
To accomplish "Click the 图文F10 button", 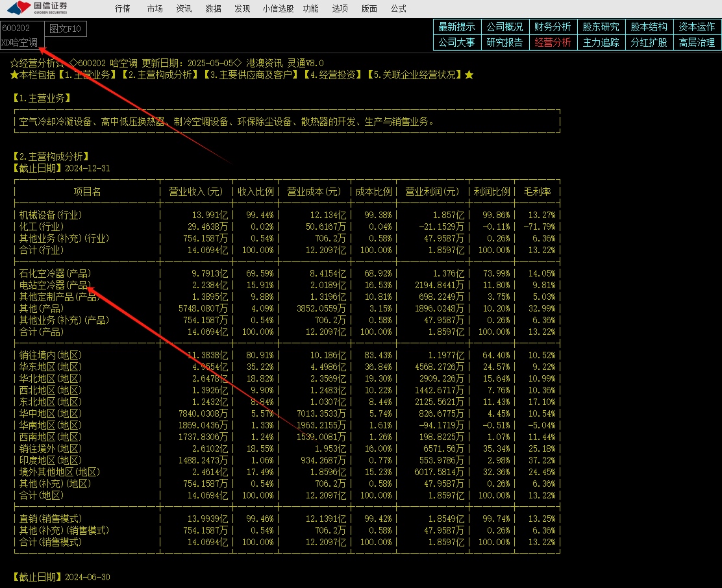I will [x=66, y=29].
